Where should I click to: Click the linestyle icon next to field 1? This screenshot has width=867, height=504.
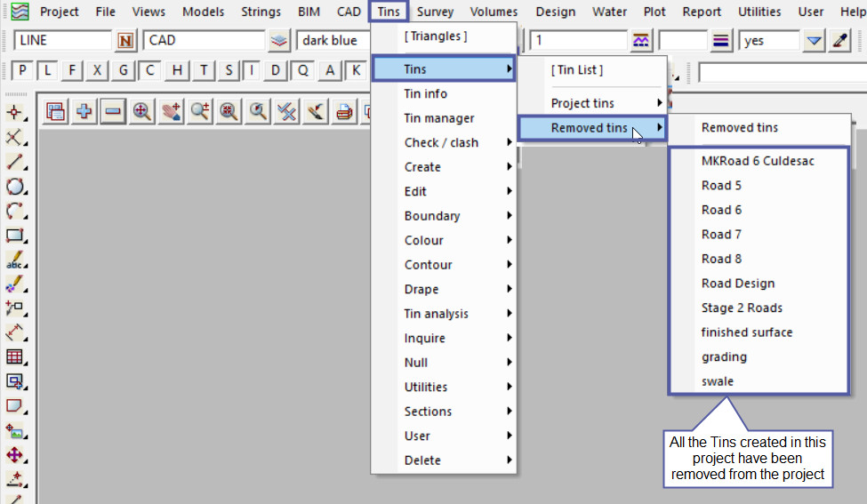coord(640,41)
